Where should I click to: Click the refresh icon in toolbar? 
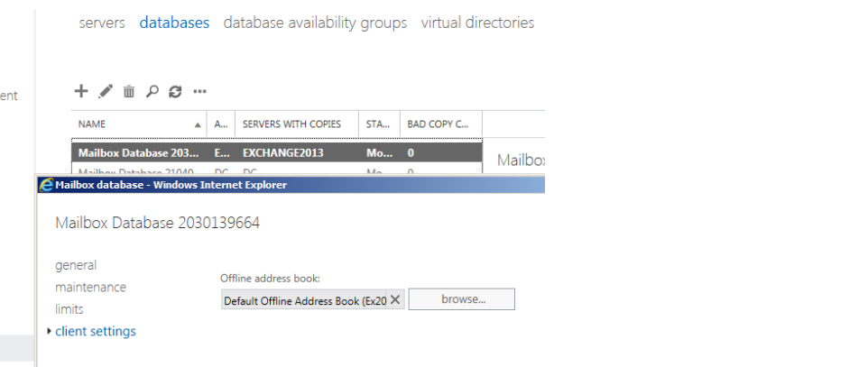pyautogui.click(x=176, y=91)
